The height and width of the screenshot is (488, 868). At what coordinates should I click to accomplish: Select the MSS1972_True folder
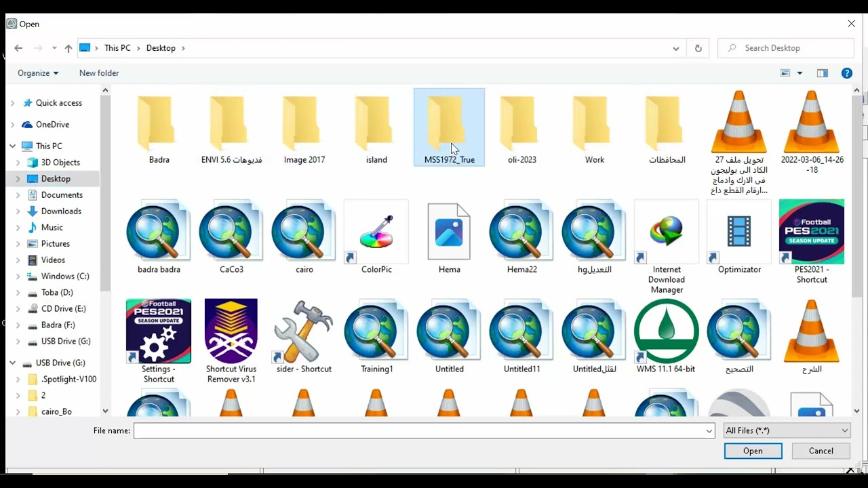click(x=449, y=129)
